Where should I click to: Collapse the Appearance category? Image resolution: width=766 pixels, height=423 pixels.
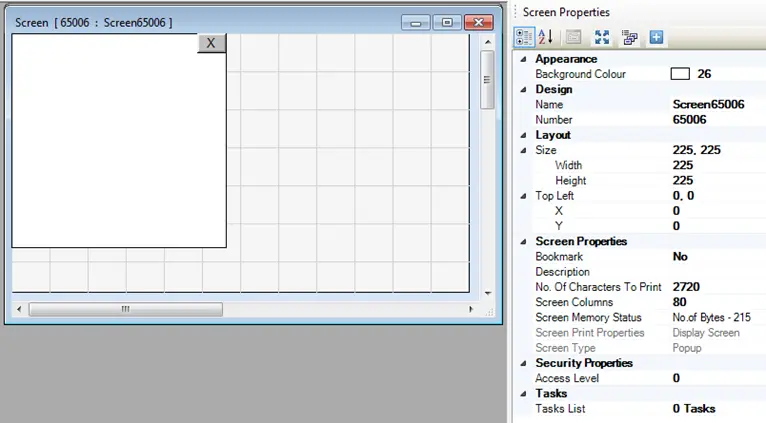[523, 59]
